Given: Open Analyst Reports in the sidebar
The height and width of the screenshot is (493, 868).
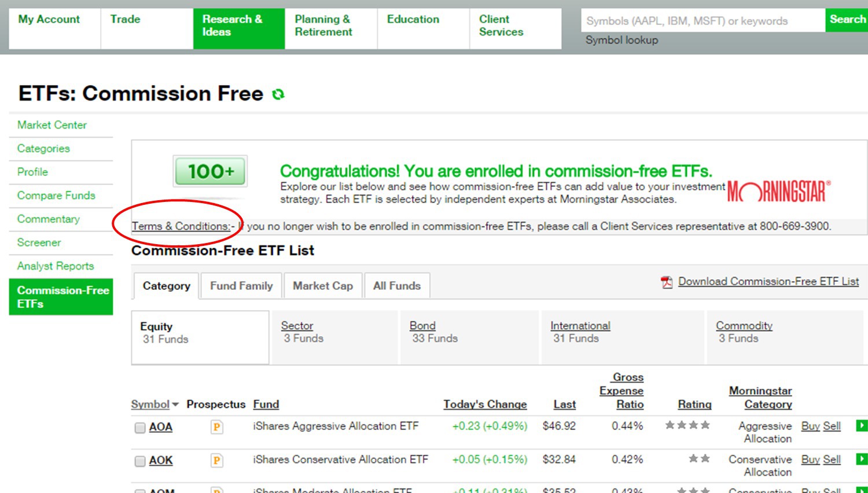Looking at the screenshot, I should 56,266.
